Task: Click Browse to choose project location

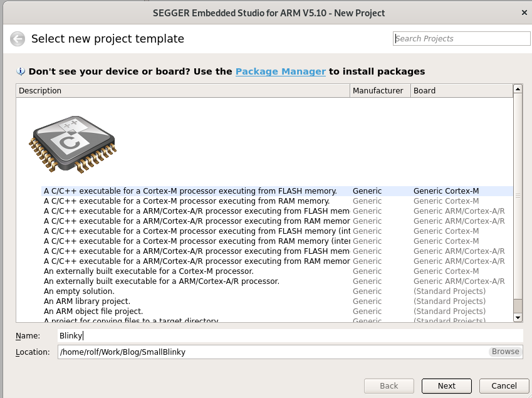Action: click(x=505, y=352)
